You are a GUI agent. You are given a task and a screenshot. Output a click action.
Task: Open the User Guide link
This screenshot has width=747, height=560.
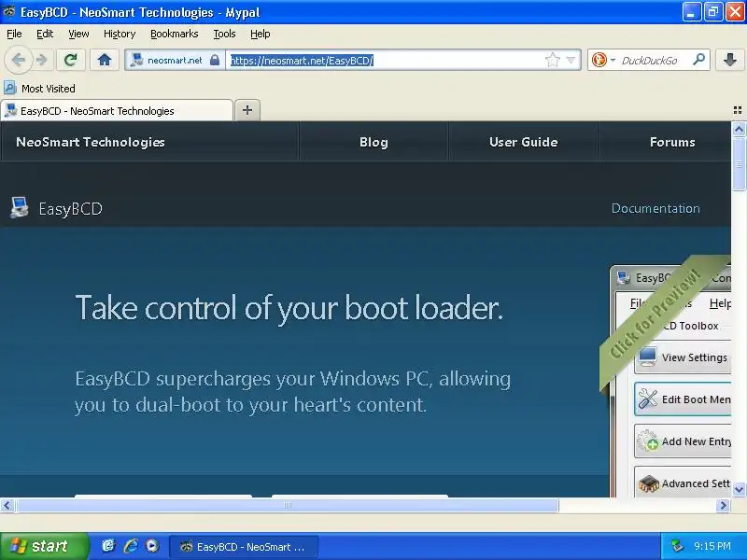524,142
